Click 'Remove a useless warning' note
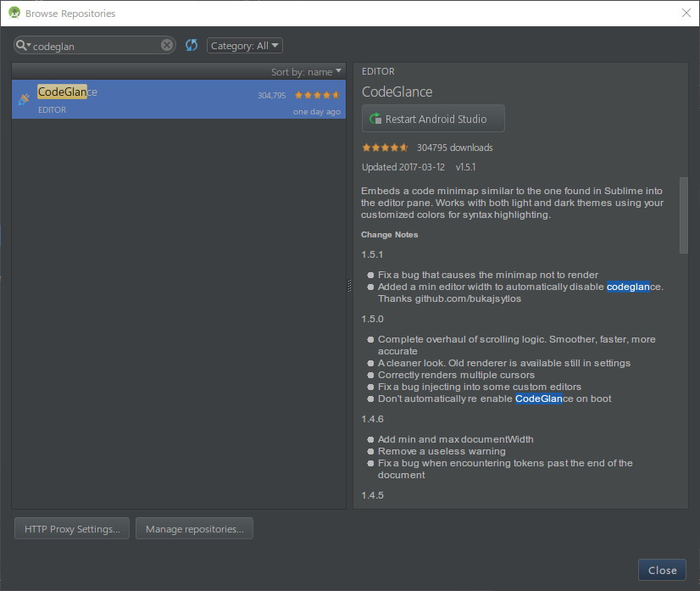The height and width of the screenshot is (591, 700). [442, 451]
